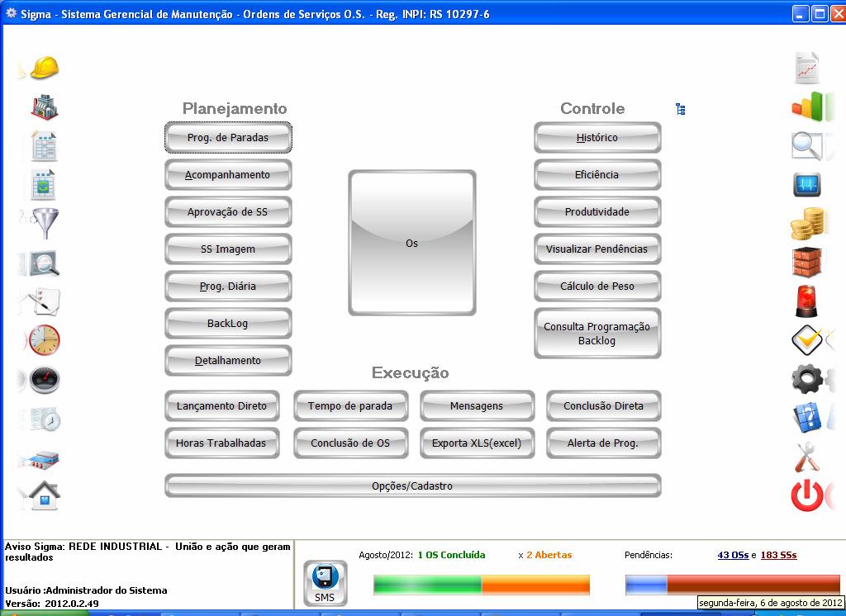This screenshot has height=616, width=846.
Task: Open the warehouse building icon
Action: [x=45, y=460]
